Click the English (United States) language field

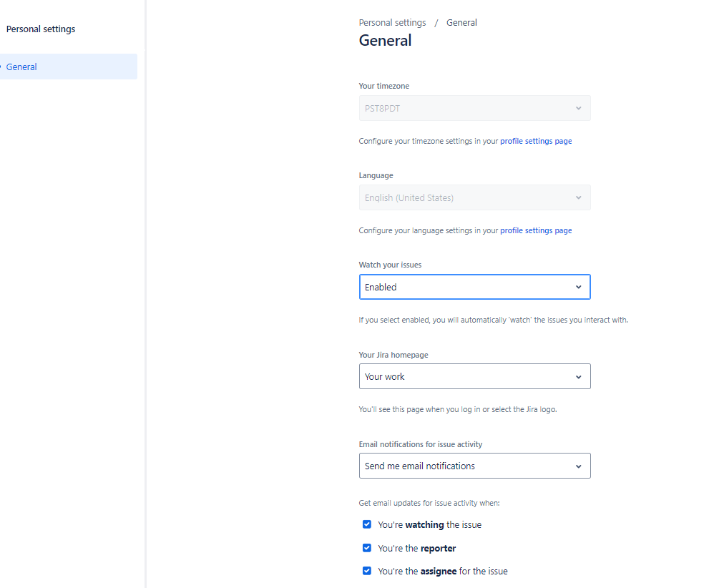click(465, 198)
